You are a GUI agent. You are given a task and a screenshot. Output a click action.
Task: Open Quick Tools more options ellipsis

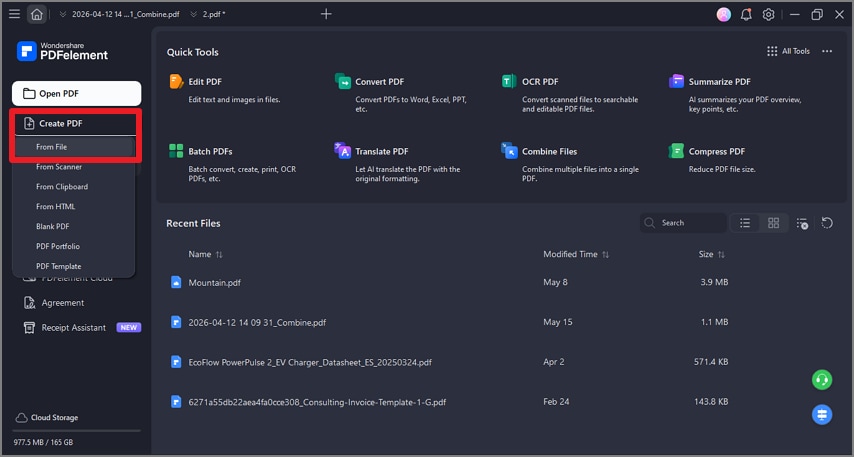(x=827, y=51)
